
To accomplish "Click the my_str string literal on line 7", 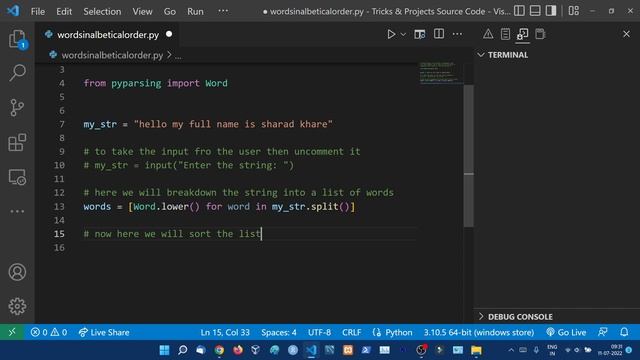I will coord(233,124).
